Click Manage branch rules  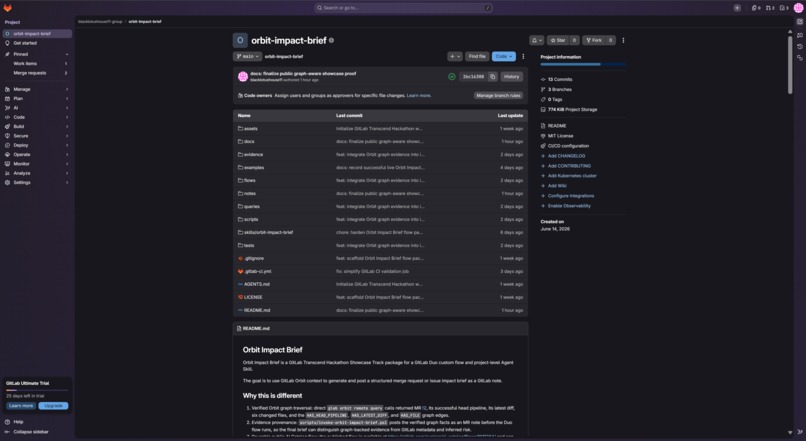498,96
